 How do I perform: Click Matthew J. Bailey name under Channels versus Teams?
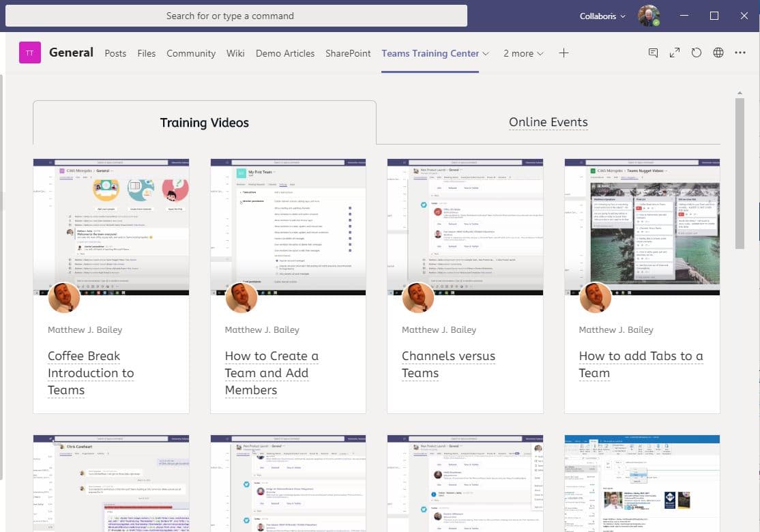point(439,329)
